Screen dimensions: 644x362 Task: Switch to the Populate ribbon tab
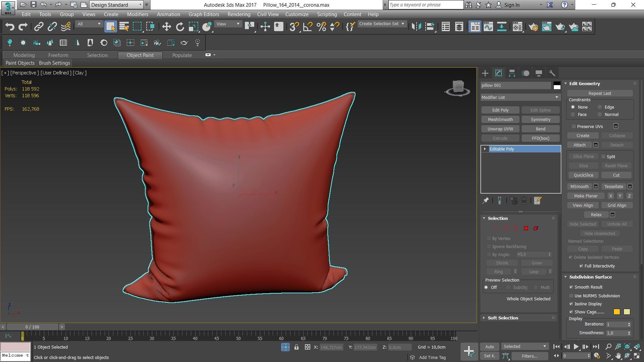pos(182,55)
